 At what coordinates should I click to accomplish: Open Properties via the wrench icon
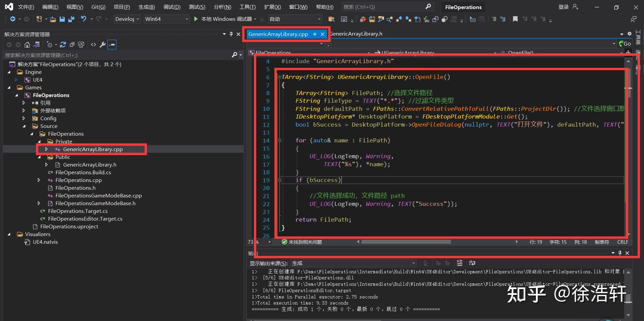click(x=103, y=44)
